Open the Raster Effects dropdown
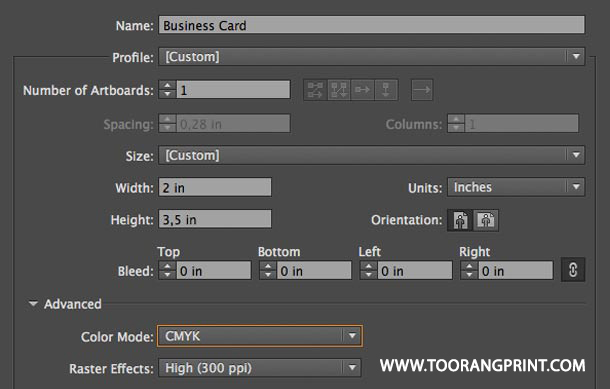 pos(260,368)
